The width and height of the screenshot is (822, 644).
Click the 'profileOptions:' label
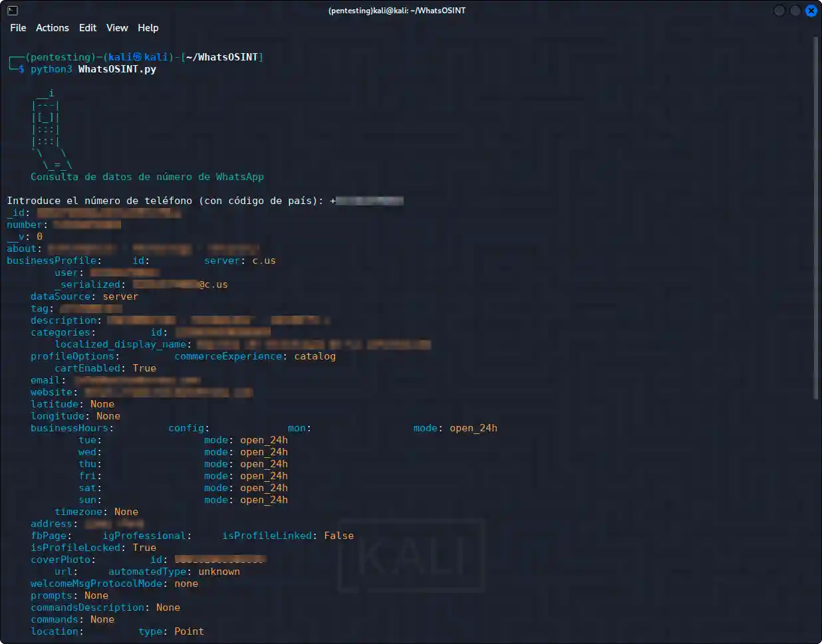pos(76,356)
